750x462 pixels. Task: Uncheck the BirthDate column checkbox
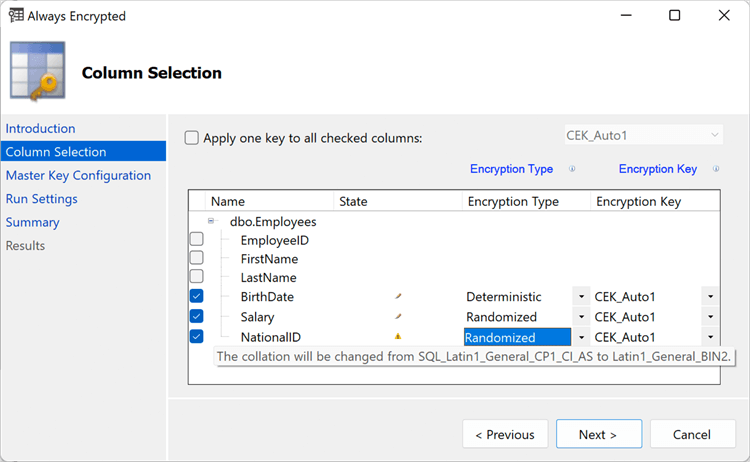click(x=197, y=297)
